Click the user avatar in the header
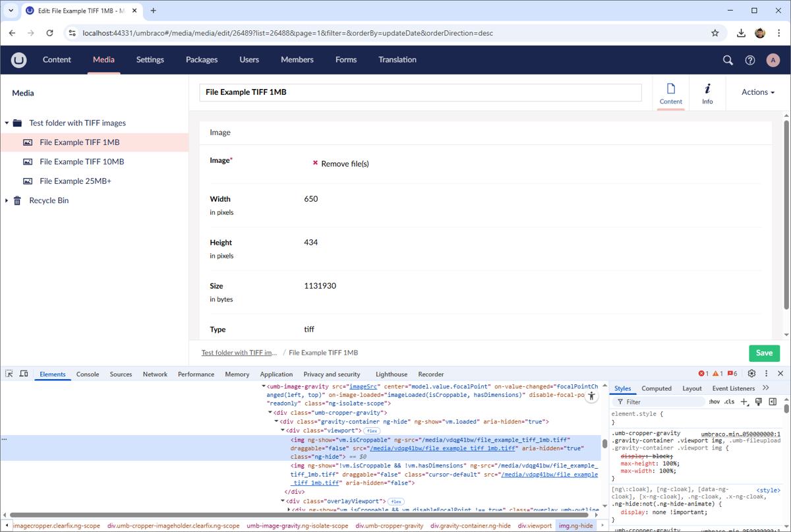The height and width of the screenshot is (532, 791). [773, 60]
